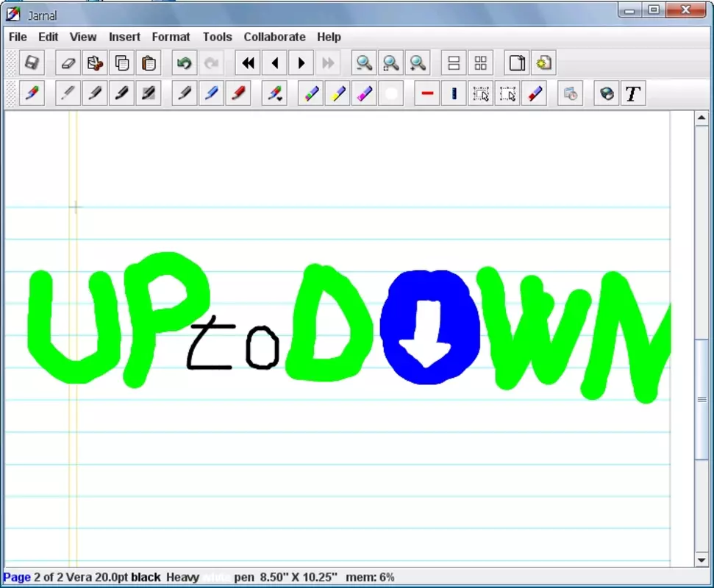Choose the thinnest pen width
The width and height of the screenshot is (714, 588).
tap(68, 94)
